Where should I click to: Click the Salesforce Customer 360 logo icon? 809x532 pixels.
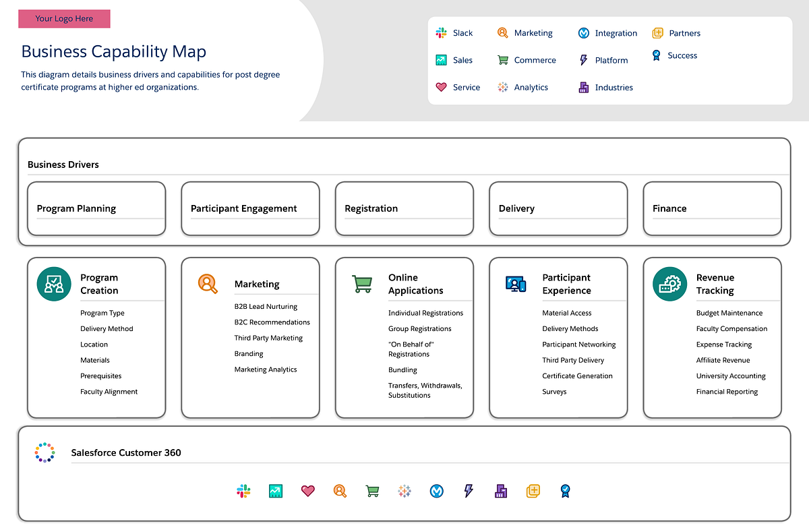[x=44, y=452]
